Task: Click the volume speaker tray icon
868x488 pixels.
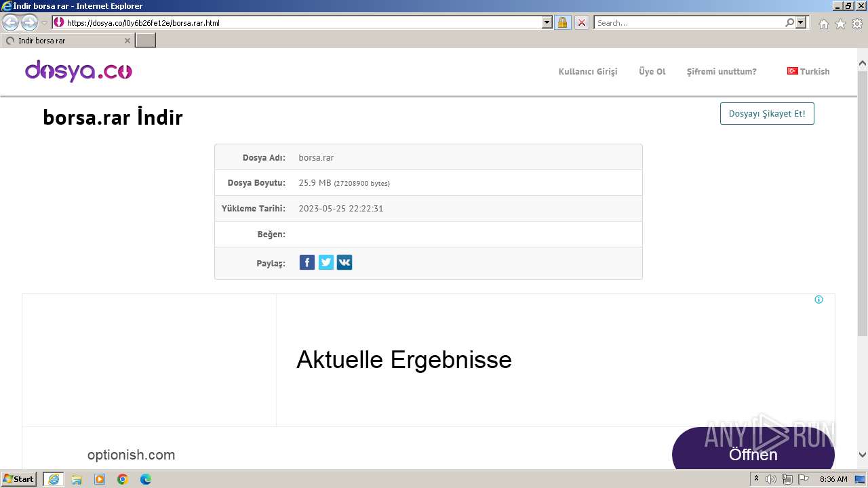Action: point(771,479)
